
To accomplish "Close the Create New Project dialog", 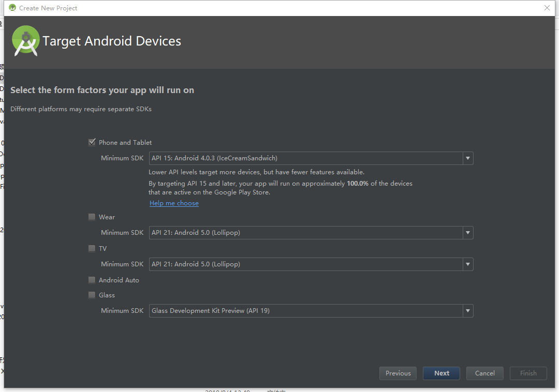I will click(547, 8).
